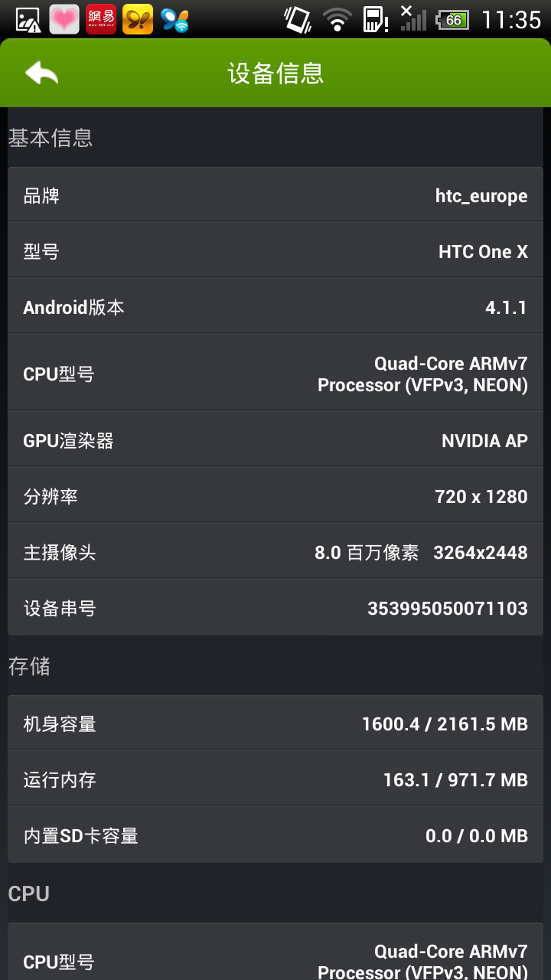Tap the 内置SD卡容量 row
The image size is (551, 980).
[x=275, y=836]
